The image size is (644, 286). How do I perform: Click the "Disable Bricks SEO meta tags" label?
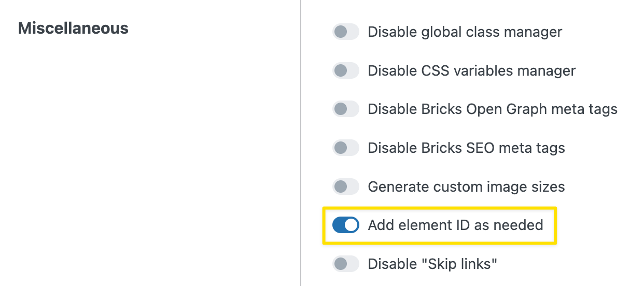tap(466, 148)
